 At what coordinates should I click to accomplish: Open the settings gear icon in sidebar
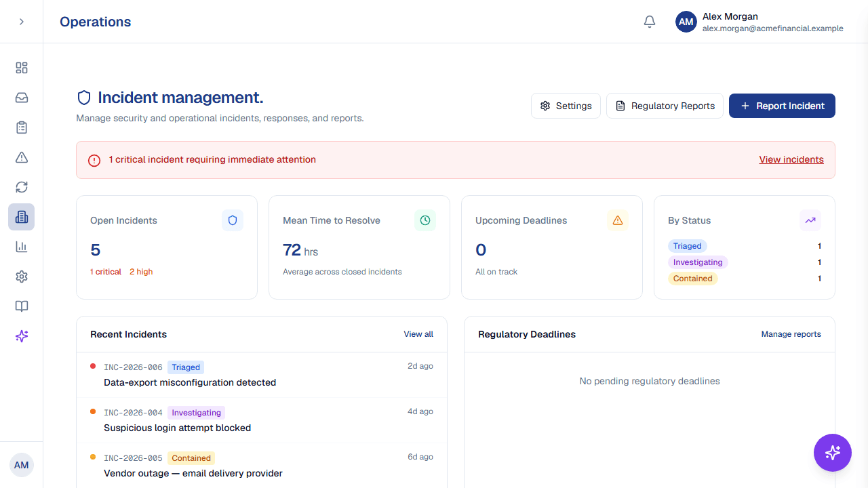22,277
